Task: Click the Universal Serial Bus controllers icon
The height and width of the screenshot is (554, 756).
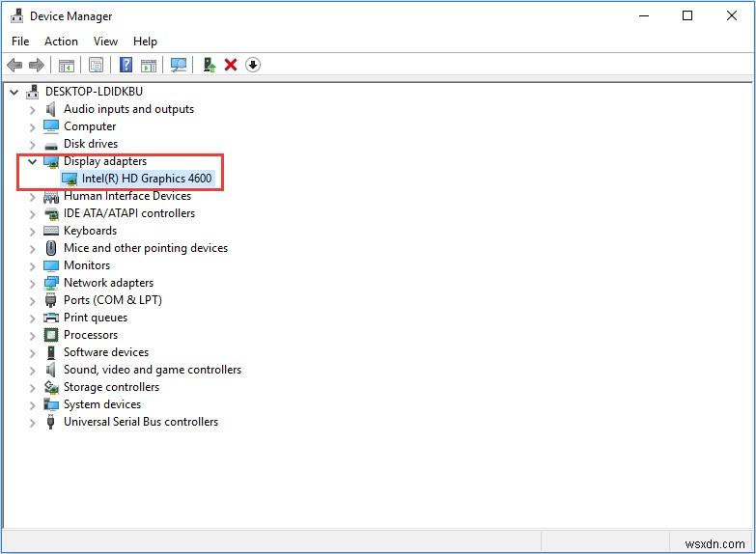Action: 50,422
